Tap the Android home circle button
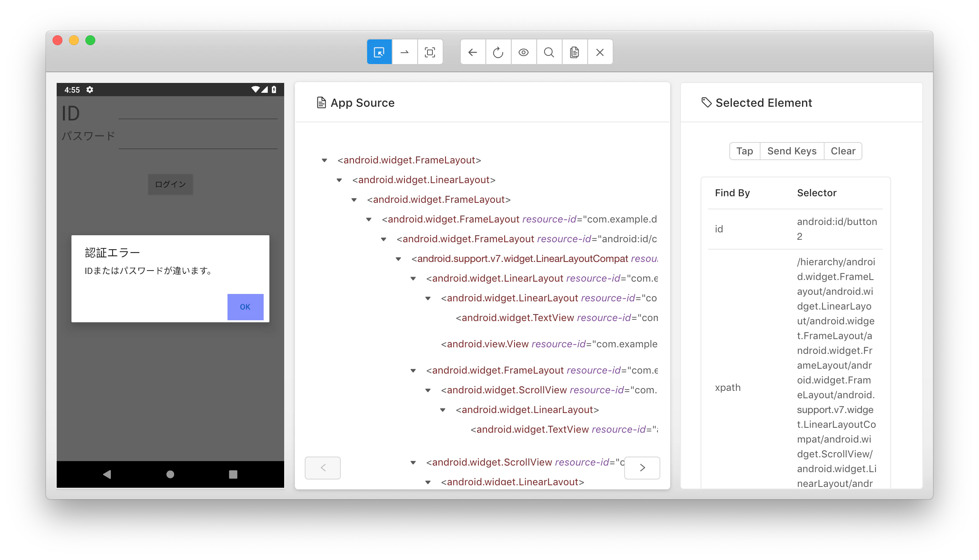The width and height of the screenshot is (979, 560). (170, 474)
